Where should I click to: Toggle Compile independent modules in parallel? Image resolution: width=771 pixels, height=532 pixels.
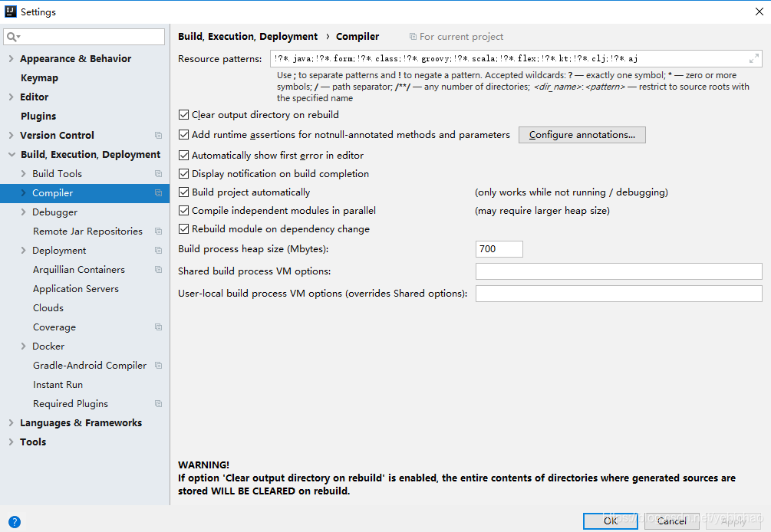tap(184, 211)
